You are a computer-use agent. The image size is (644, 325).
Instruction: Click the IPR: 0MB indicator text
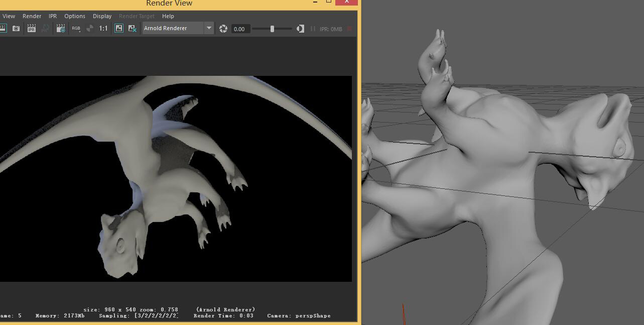[331, 29]
